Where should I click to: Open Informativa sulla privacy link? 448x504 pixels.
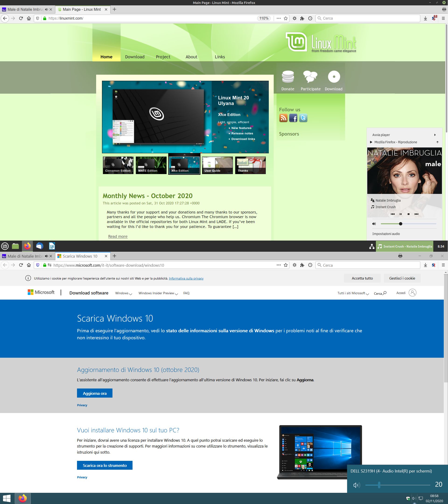(x=186, y=278)
